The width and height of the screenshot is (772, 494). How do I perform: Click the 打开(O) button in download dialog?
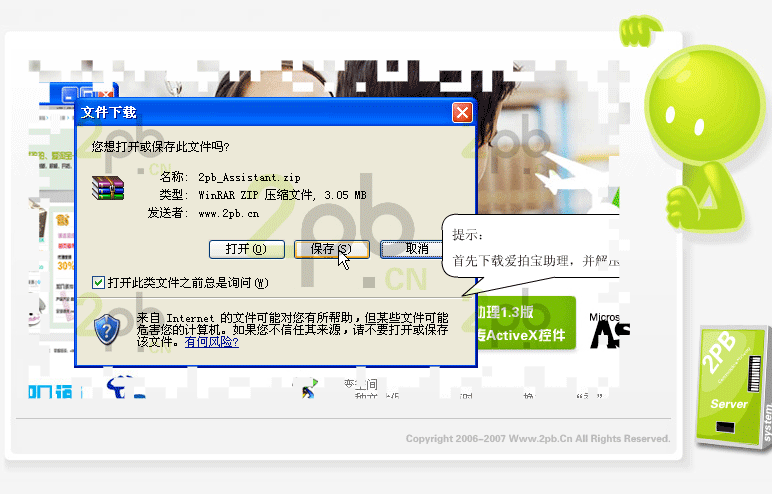pos(247,249)
